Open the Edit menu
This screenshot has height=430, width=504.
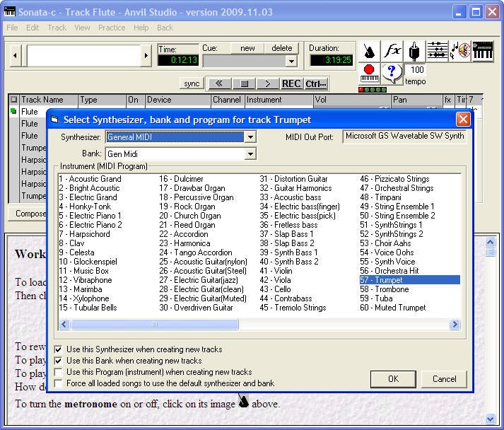coord(33,28)
